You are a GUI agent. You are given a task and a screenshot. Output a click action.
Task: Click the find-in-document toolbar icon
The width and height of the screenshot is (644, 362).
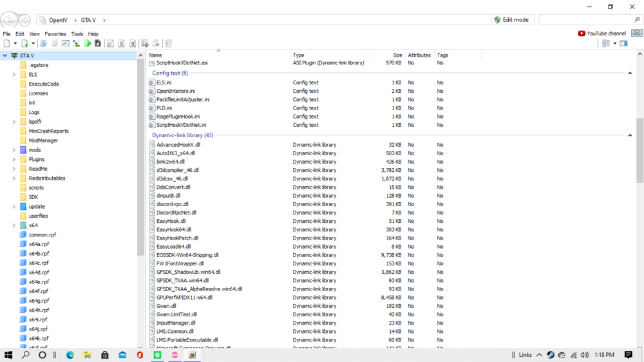(110, 44)
